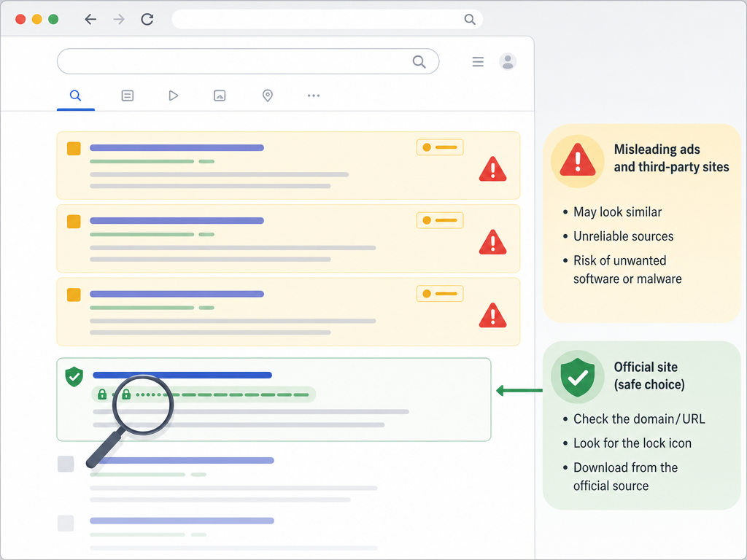
Task: Open the official site result title link
Action: (x=182, y=376)
